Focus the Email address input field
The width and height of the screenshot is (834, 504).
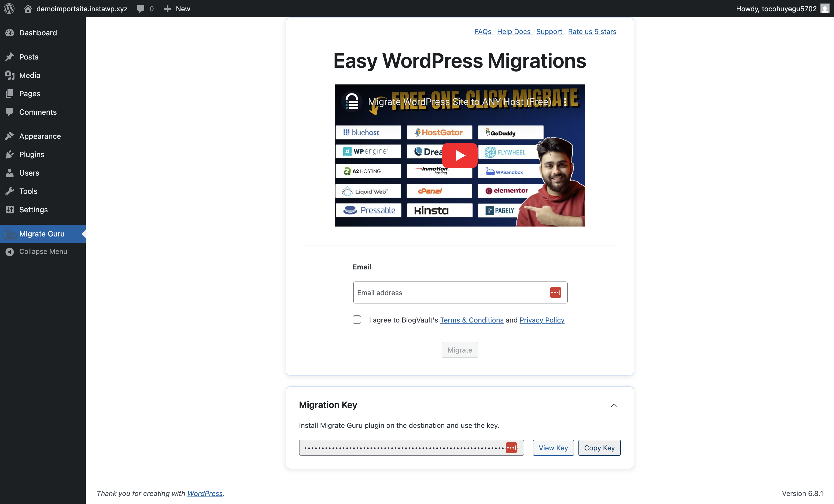pyautogui.click(x=460, y=292)
